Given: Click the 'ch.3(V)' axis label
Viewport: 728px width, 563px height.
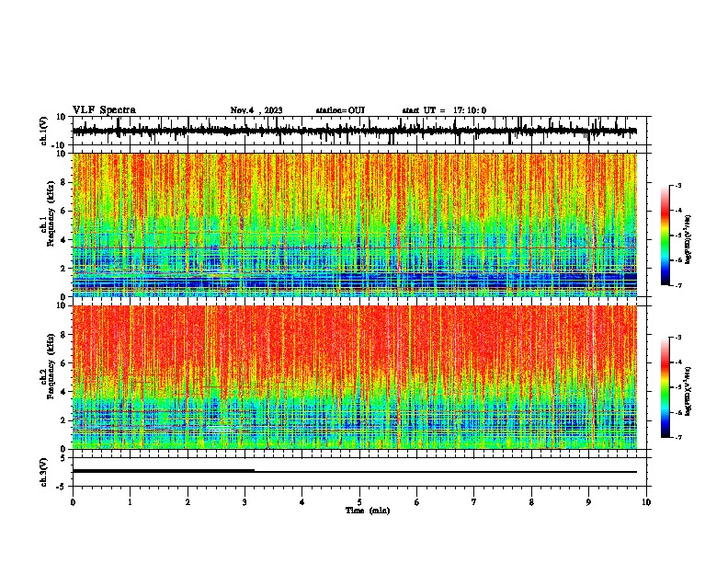Looking at the screenshot, I should tap(43, 472).
